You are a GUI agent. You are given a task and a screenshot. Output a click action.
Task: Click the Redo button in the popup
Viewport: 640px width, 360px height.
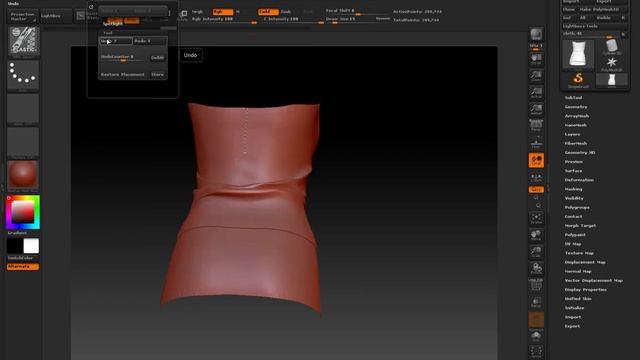(x=150, y=41)
